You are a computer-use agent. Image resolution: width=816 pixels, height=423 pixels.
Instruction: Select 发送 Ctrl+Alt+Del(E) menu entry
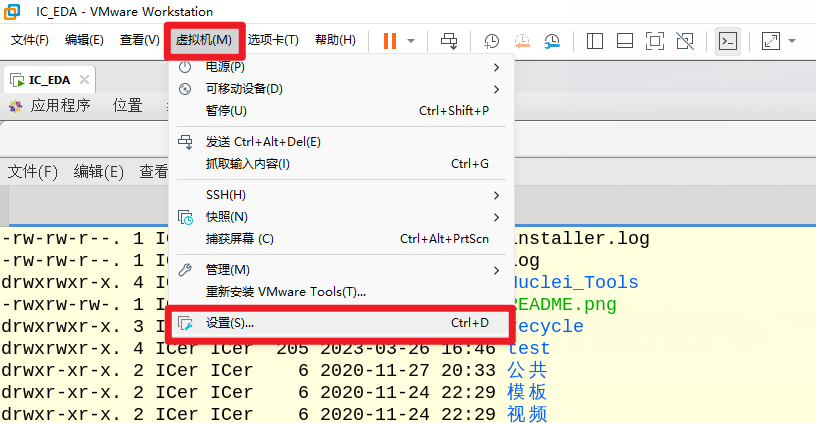[x=341, y=142]
